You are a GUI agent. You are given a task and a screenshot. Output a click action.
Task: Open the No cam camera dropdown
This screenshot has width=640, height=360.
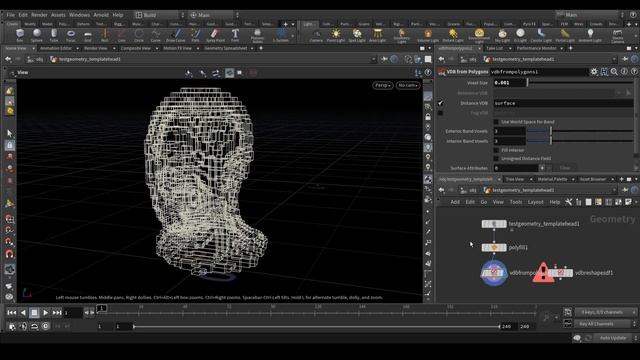[x=408, y=85]
